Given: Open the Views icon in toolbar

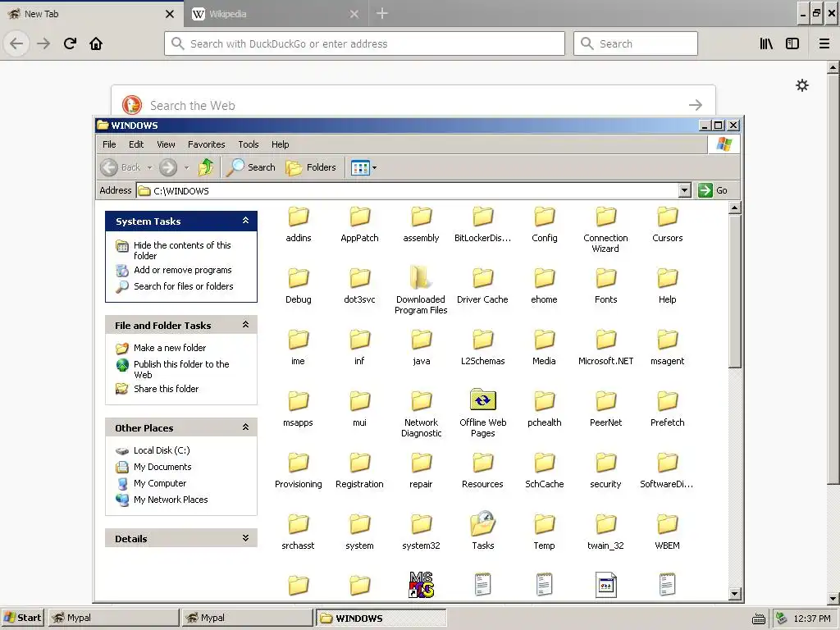Looking at the screenshot, I should 360,167.
